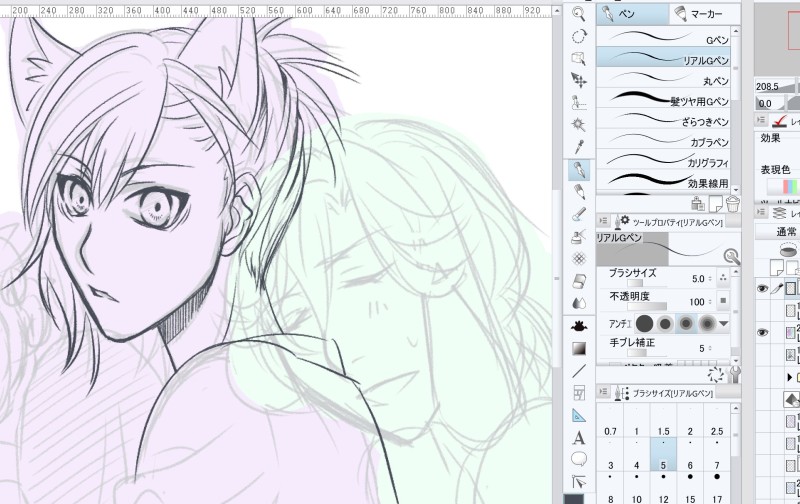Choose the 効果線用 brush preset
Image resolution: width=800 pixels, height=504 pixels.
click(x=663, y=179)
